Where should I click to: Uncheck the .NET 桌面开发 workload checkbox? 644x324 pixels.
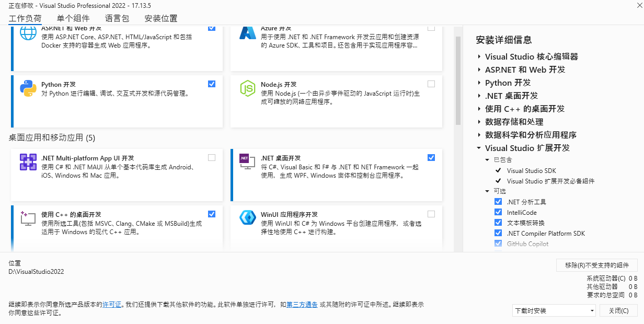tap(431, 157)
